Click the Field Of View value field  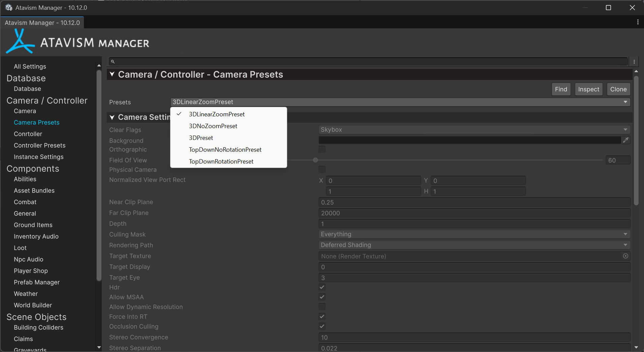point(618,160)
